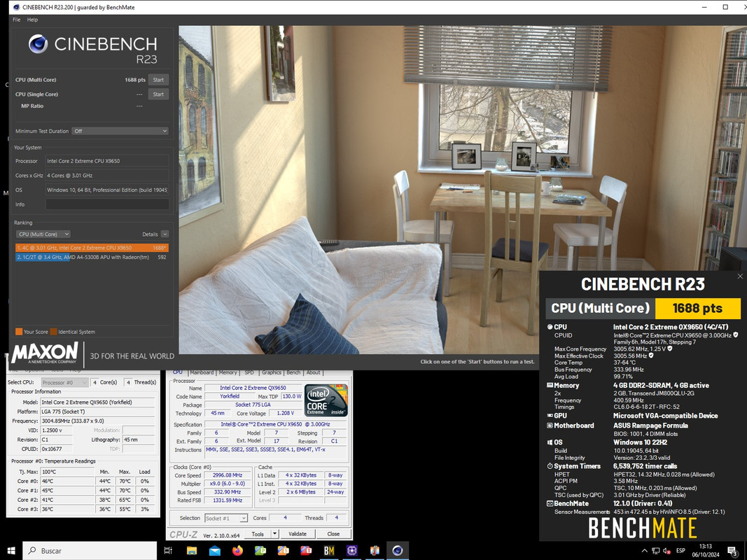The width and height of the screenshot is (747, 560).
Task: Click the System Timers clock icon
Action: [550, 465]
